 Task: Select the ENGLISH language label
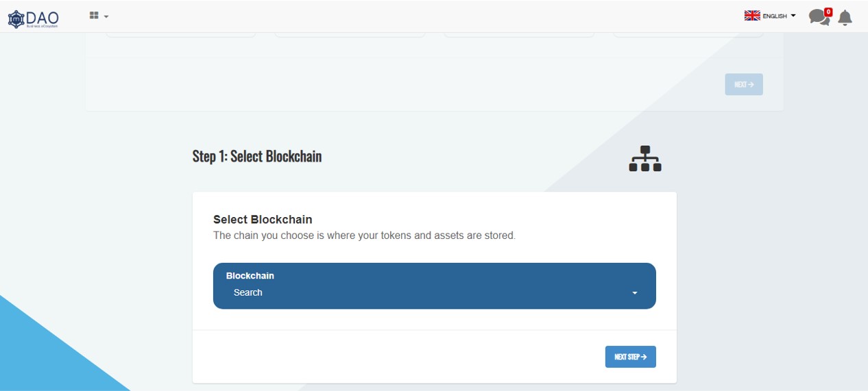click(x=775, y=16)
